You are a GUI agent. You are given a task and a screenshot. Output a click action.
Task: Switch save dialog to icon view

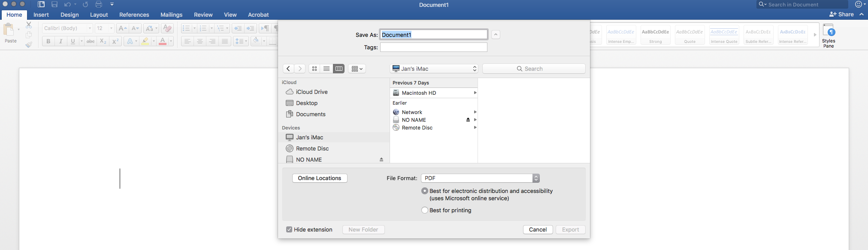point(315,69)
